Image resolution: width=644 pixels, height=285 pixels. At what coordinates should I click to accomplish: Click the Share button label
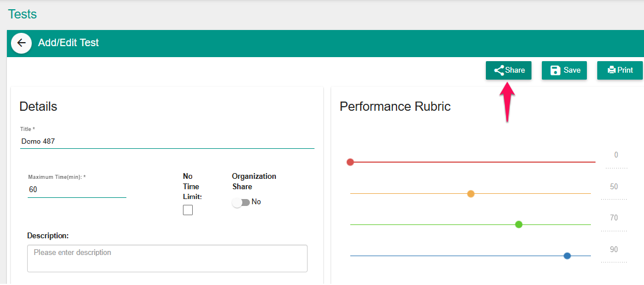click(515, 70)
